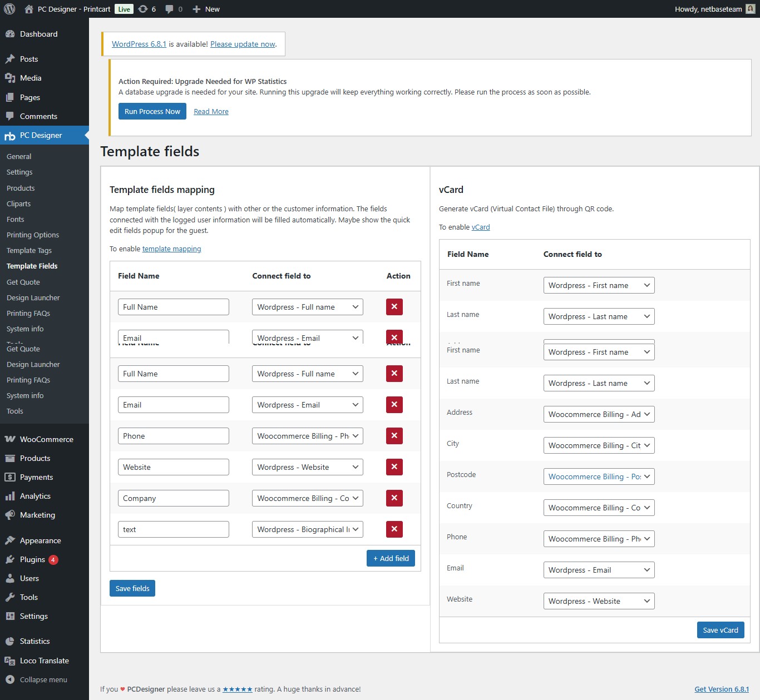Viewport: 760px width, 700px height.
Task: Click the Save vCard button
Action: [x=720, y=630]
